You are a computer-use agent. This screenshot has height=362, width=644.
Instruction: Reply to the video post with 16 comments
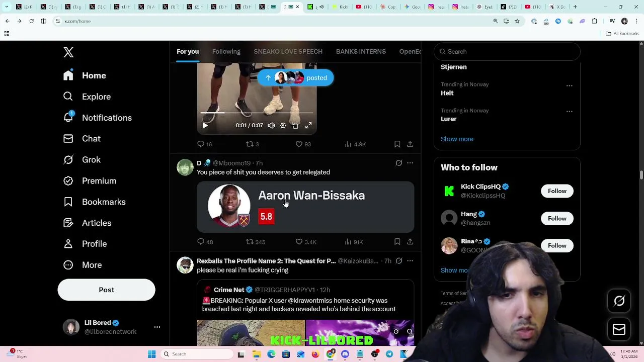[x=205, y=144]
